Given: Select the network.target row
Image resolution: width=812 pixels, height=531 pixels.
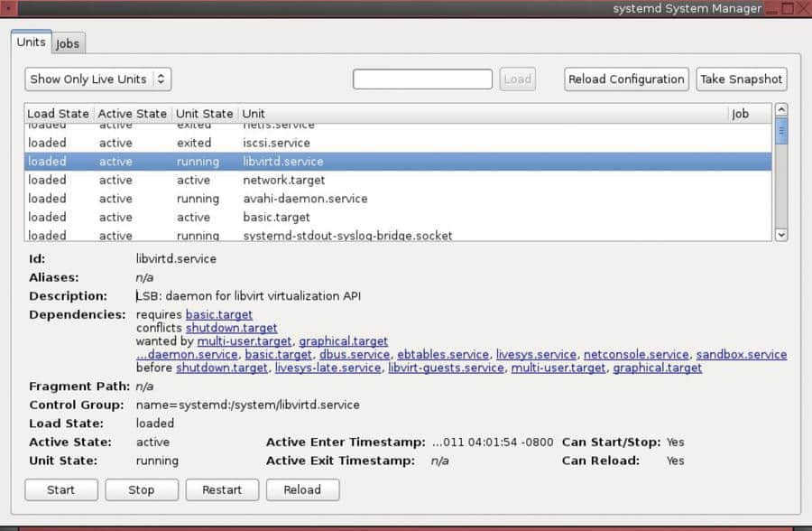Looking at the screenshot, I should click(398, 180).
